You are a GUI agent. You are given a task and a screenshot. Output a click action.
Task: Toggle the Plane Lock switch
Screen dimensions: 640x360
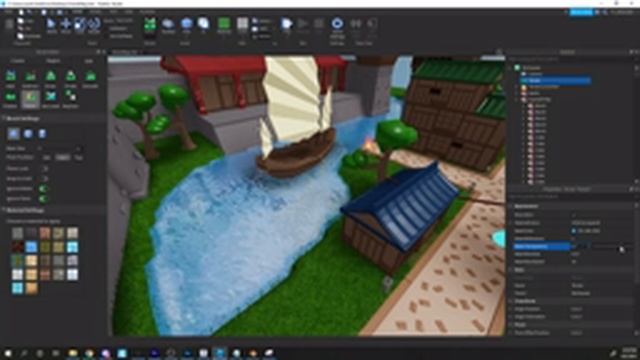coord(44,168)
